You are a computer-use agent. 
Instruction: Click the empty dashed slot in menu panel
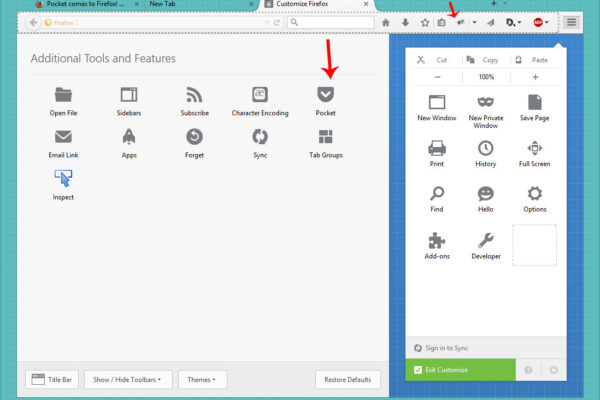coord(535,245)
